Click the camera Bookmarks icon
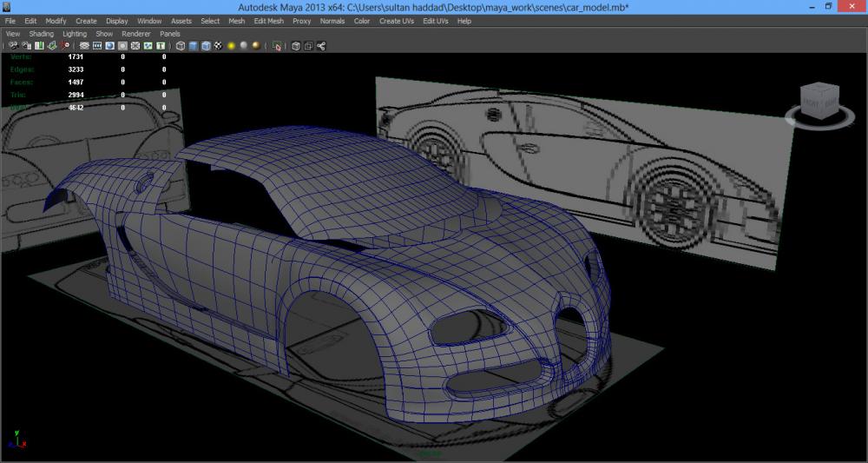The height and width of the screenshot is (463, 868). [x=39, y=45]
